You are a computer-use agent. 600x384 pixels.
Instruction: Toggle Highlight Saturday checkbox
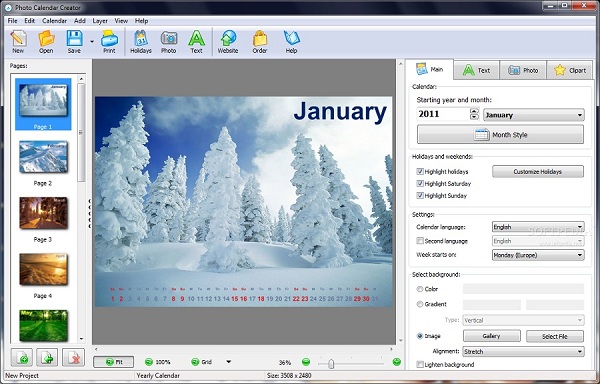420,184
